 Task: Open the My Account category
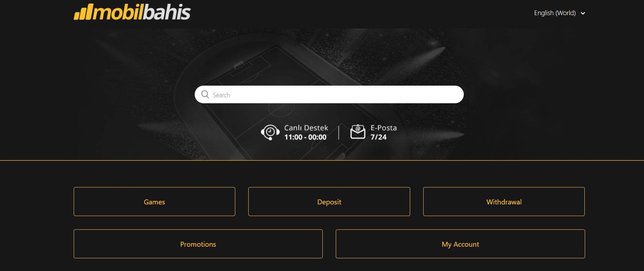click(460, 244)
